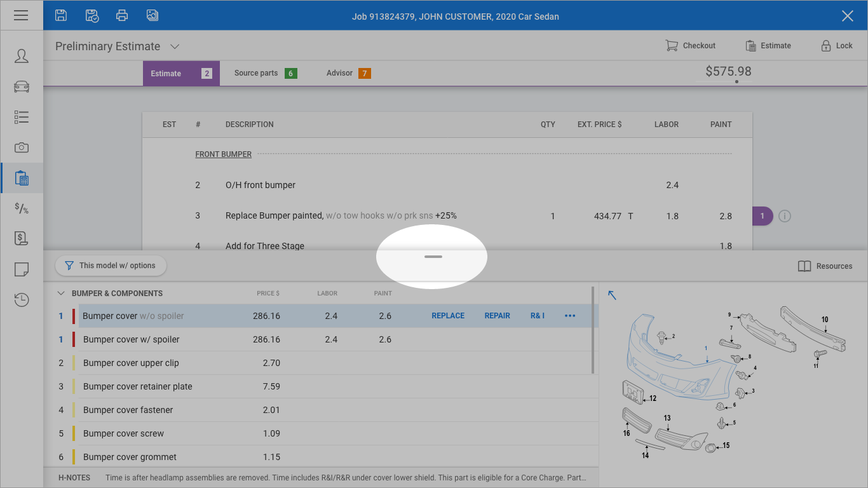Click the print icon
The image size is (868, 488).
click(122, 15)
